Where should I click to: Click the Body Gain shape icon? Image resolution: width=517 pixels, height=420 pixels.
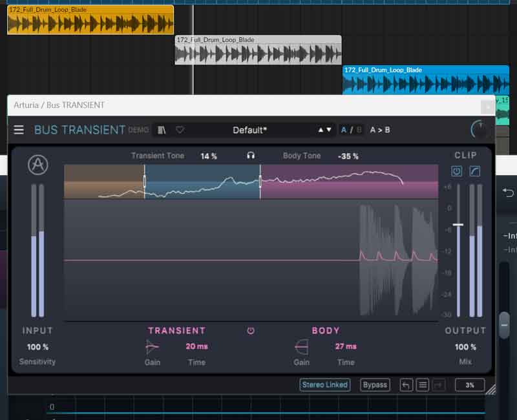(x=301, y=347)
